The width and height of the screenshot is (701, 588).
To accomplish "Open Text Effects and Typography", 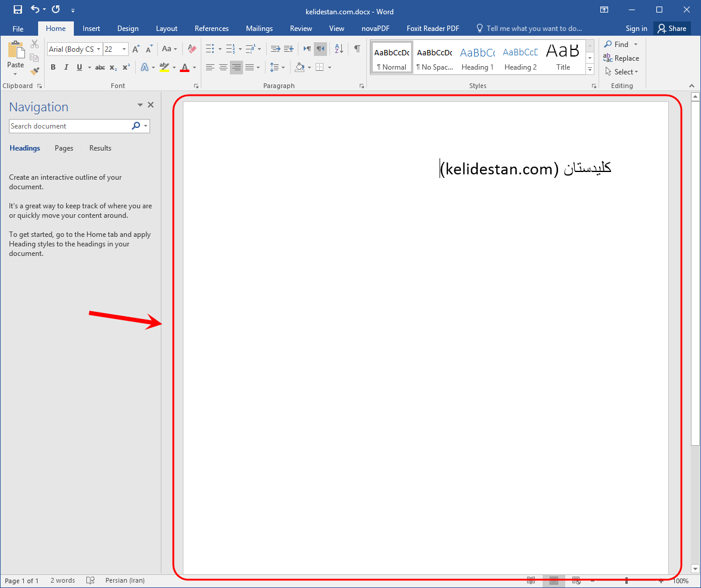I will tap(144, 67).
